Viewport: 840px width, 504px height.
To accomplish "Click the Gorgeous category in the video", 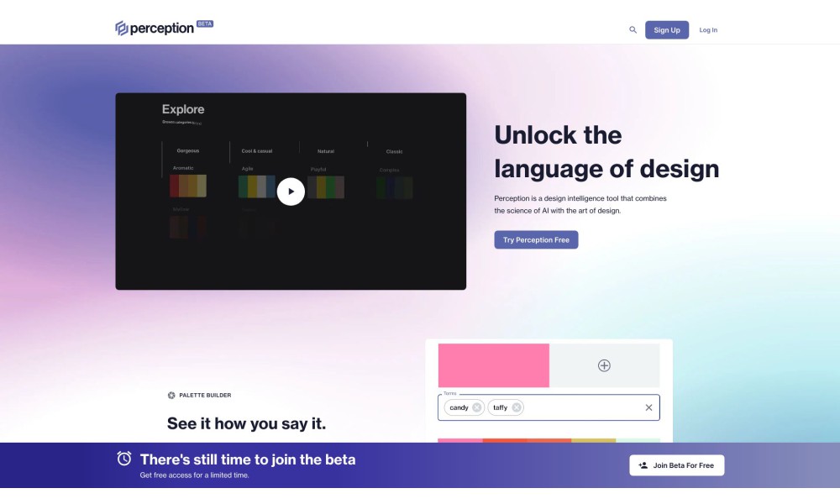I will pos(188,151).
